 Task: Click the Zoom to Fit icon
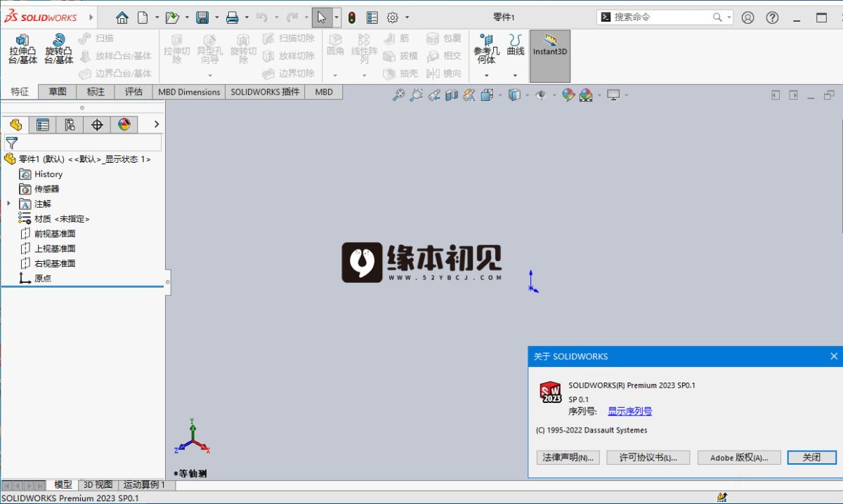point(398,95)
